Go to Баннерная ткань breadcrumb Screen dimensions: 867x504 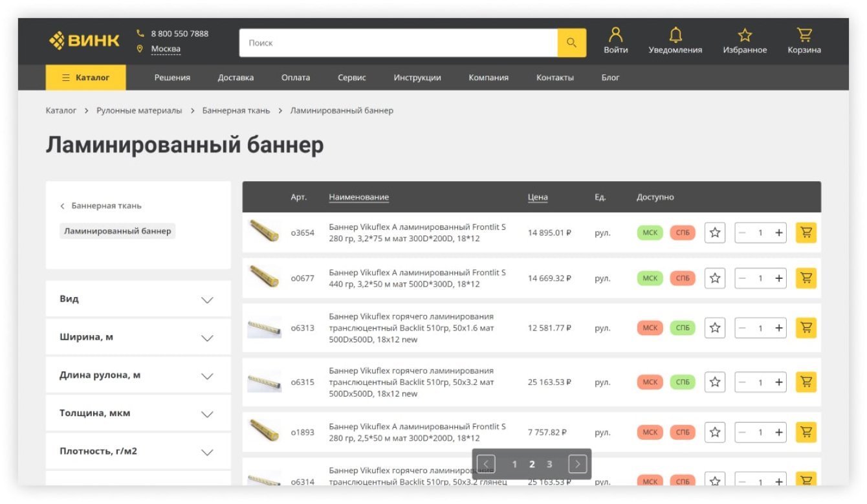[236, 111]
